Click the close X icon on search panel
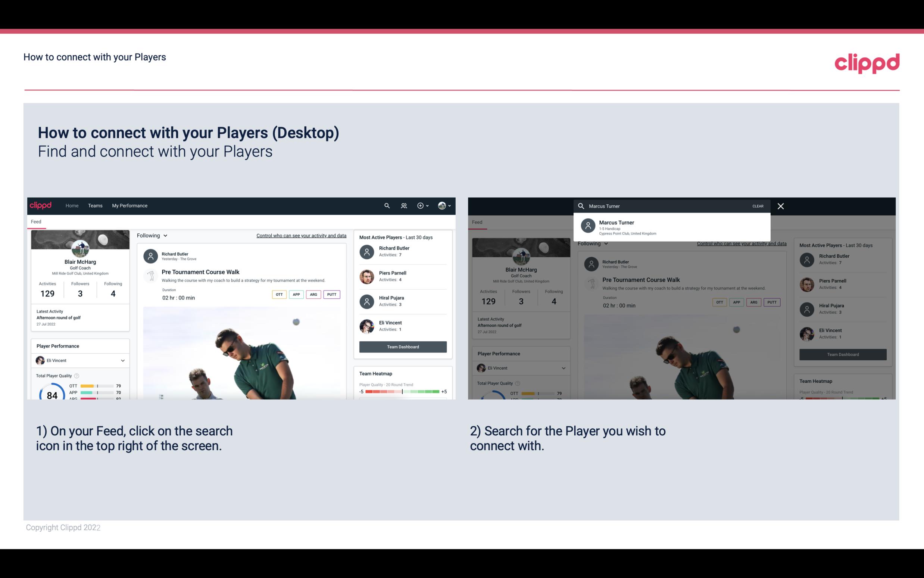The image size is (924, 578). (x=780, y=206)
